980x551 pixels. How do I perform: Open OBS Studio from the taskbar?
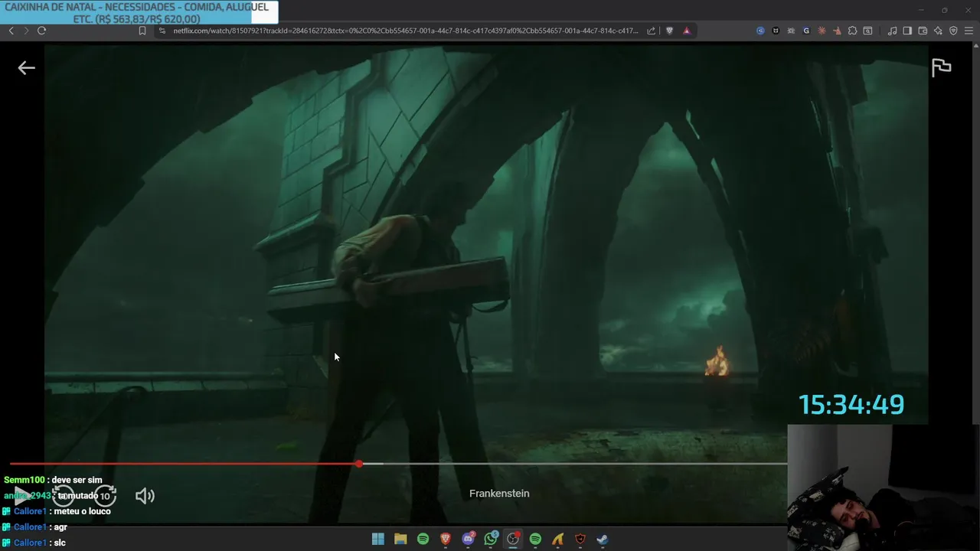[513, 539]
